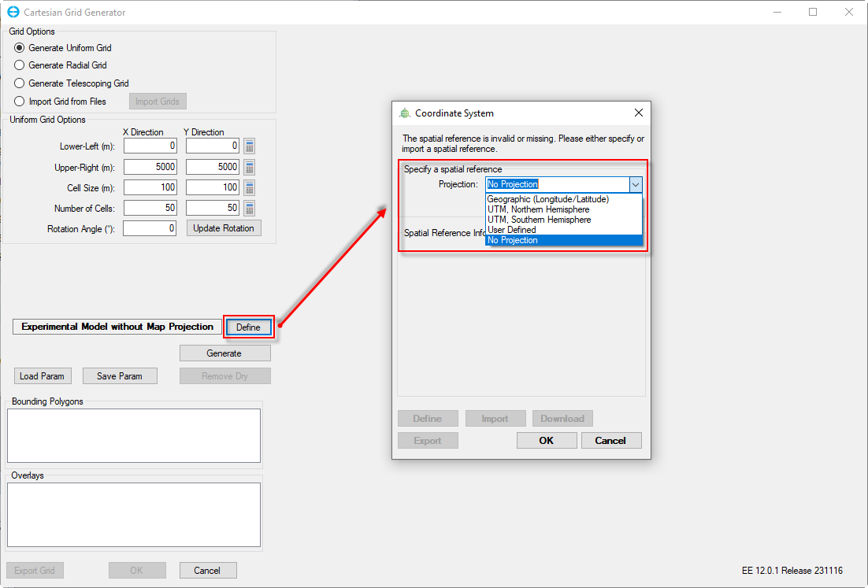Click inside the Bounding Polygons list
Image resolution: width=868 pixels, height=588 pixels.
pyautogui.click(x=133, y=435)
